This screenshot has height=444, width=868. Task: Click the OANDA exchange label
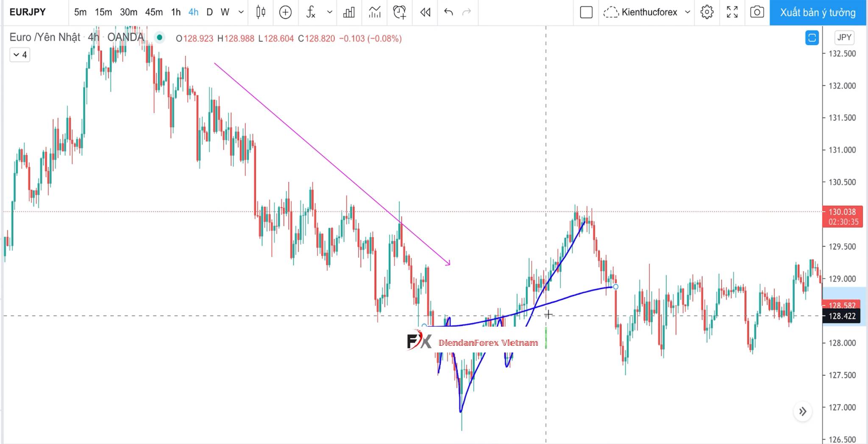coord(125,37)
